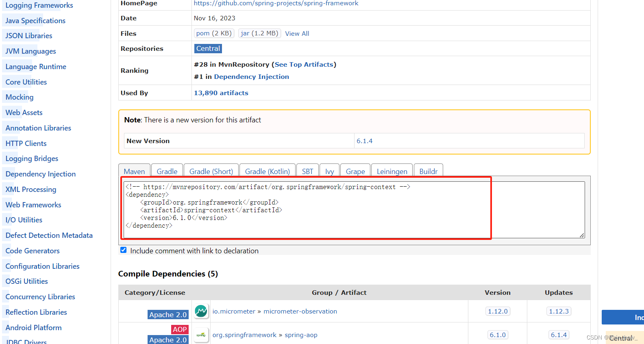Click the micrometer-observation logo icon

[201, 311]
